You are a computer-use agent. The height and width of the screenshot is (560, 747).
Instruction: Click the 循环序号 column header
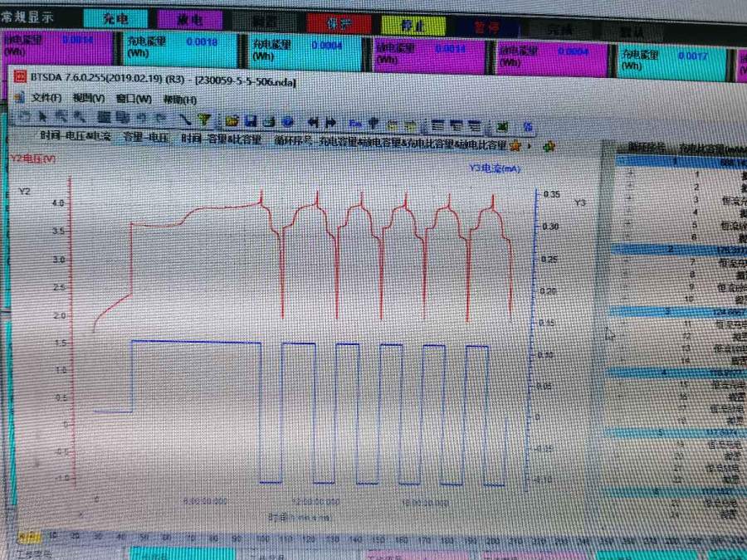[646, 147]
